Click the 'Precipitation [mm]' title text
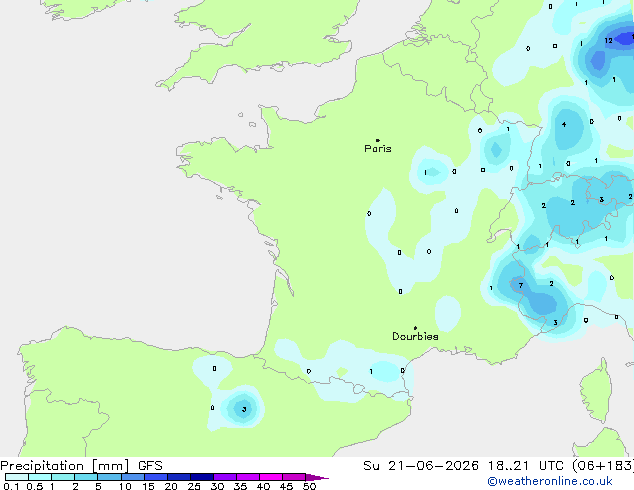This screenshot has height=490, width=634. pos(65,466)
